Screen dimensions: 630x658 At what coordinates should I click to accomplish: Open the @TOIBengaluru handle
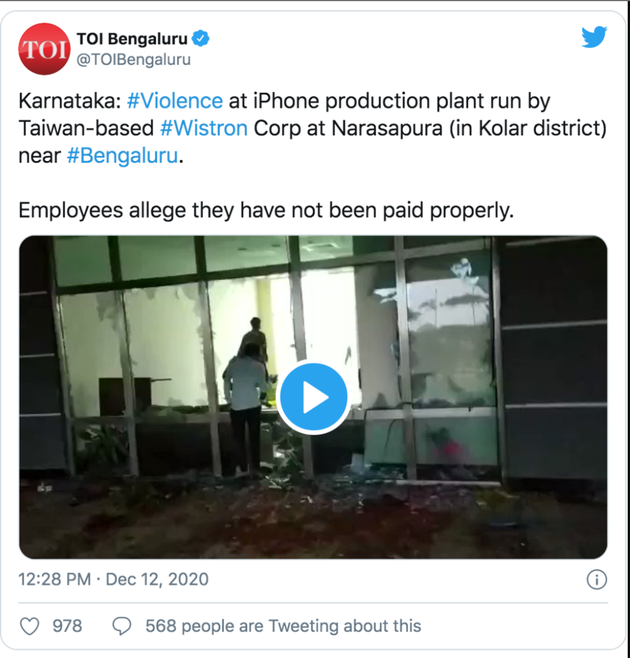coord(133,60)
